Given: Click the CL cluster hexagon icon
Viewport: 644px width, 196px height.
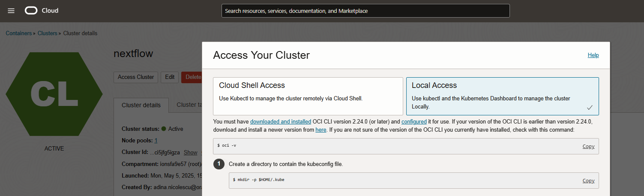Looking at the screenshot, I should pos(54,94).
